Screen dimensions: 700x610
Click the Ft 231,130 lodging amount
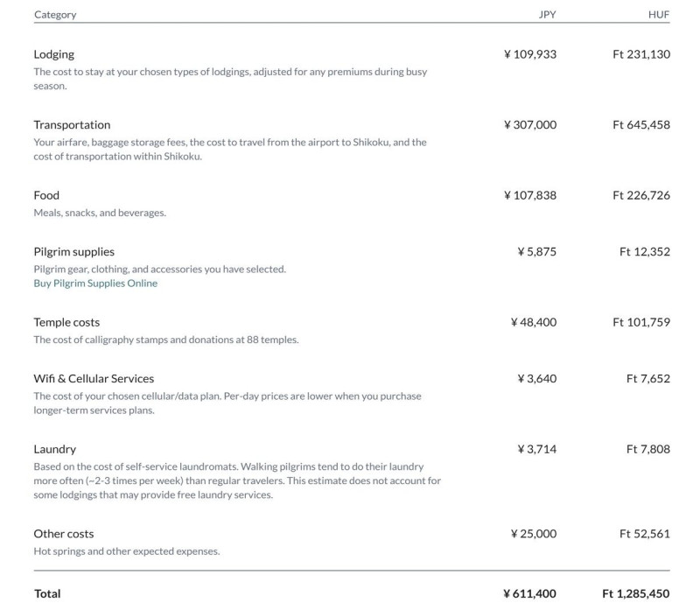point(641,54)
